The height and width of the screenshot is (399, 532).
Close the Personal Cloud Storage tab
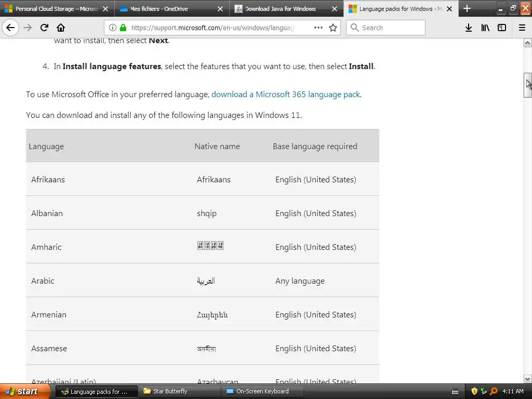coord(105,9)
